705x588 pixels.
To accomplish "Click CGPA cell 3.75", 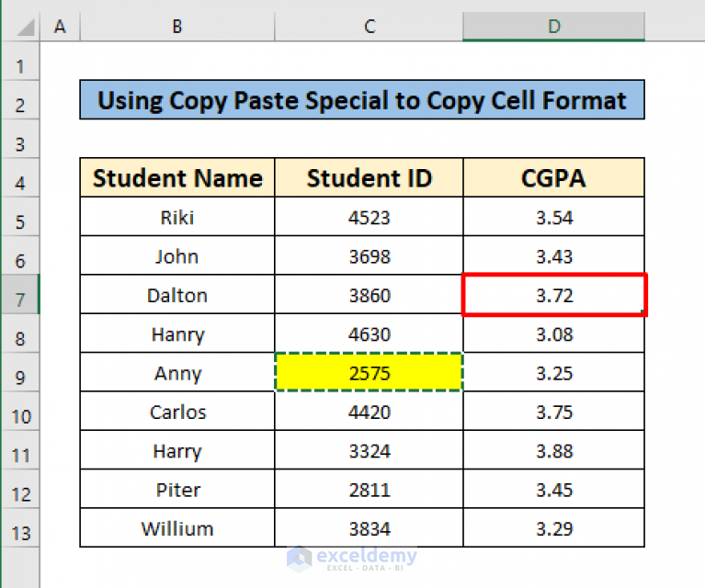I will (553, 411).
